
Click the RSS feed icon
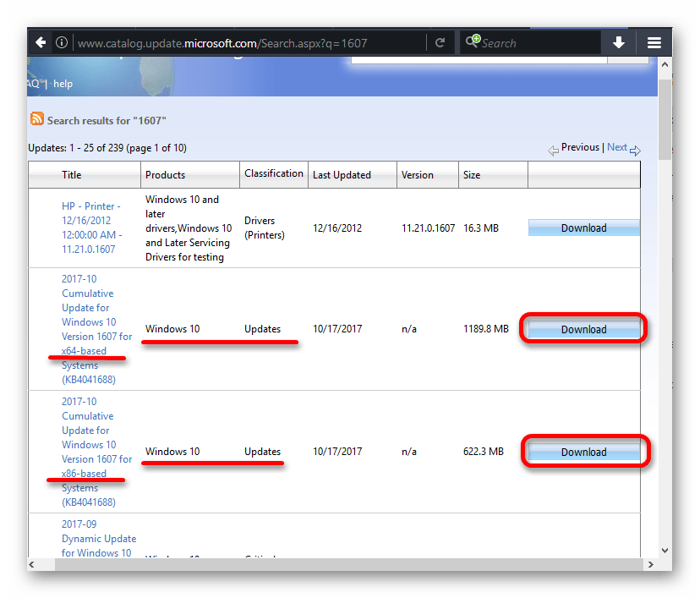(x=37, y=119)
